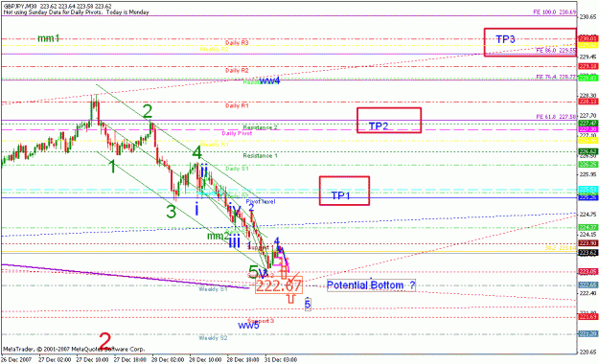Select the boxed blue 5 label

[308, 304]
